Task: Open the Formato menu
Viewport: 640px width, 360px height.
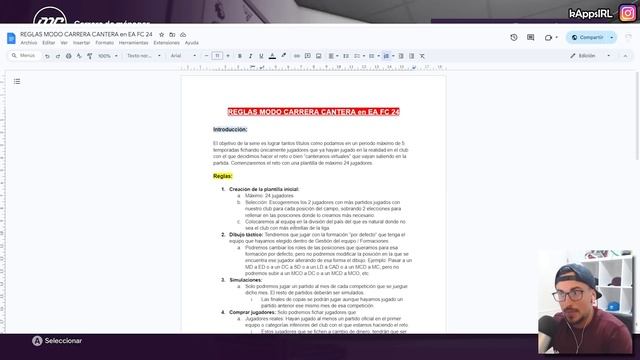Action: pos(104,43)
